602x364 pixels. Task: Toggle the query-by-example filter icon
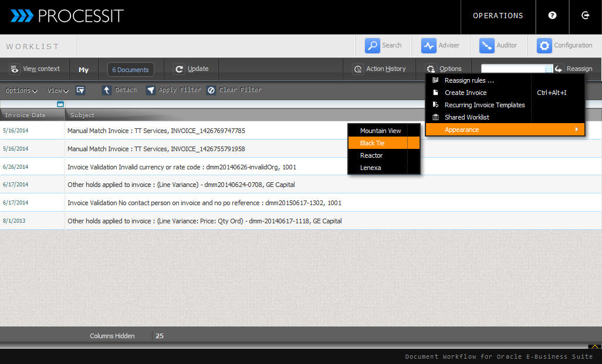tap(80, 90)
